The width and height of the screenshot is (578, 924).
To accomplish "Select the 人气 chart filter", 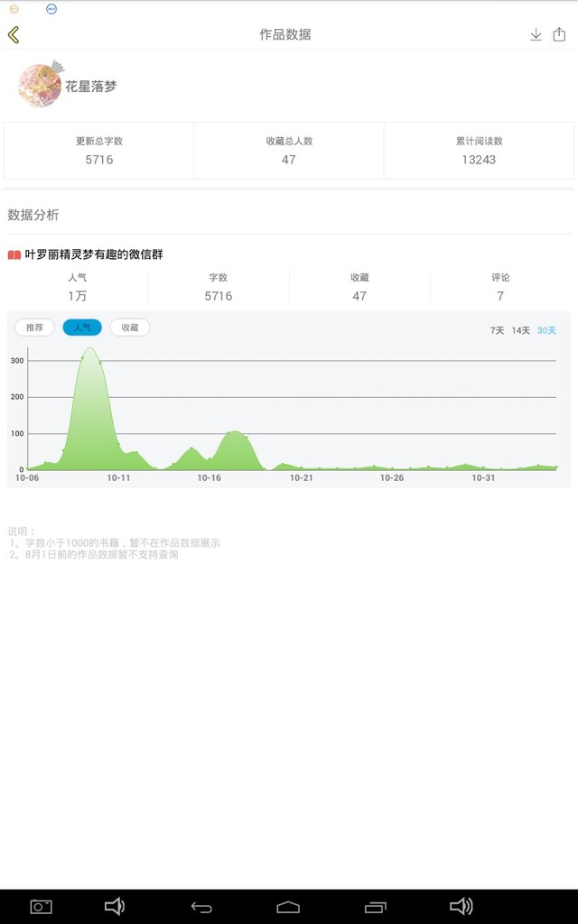I will 82,328.
